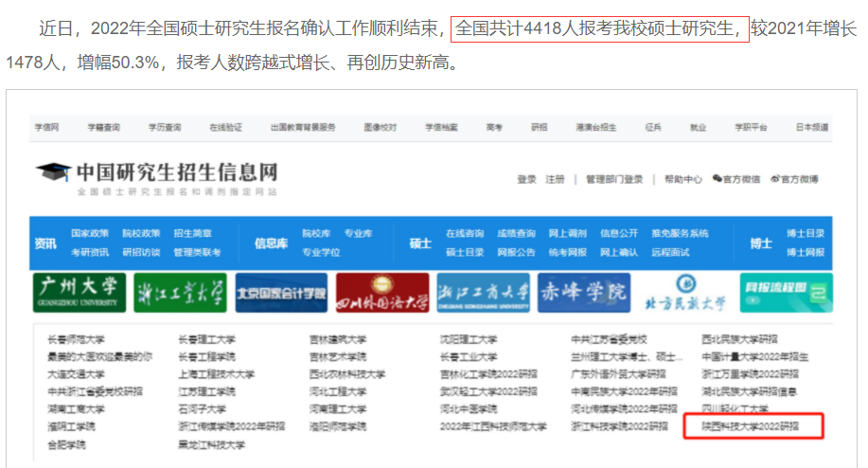Open 就业 in the top bar
Image resolution: width=868 pixels, height=468 pixels.
(x=698, y=127)
